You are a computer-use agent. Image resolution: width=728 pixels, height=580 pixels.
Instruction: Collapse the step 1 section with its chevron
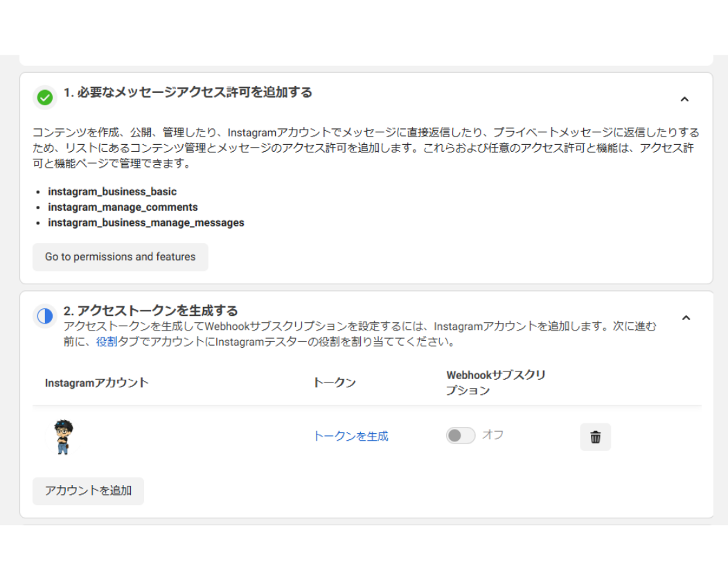pyautogui.click(x=684, y=99)
